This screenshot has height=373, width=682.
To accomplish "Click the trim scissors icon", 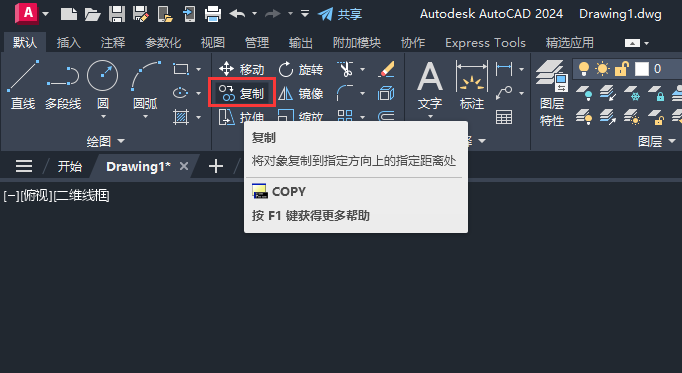I will pos(345,69).
